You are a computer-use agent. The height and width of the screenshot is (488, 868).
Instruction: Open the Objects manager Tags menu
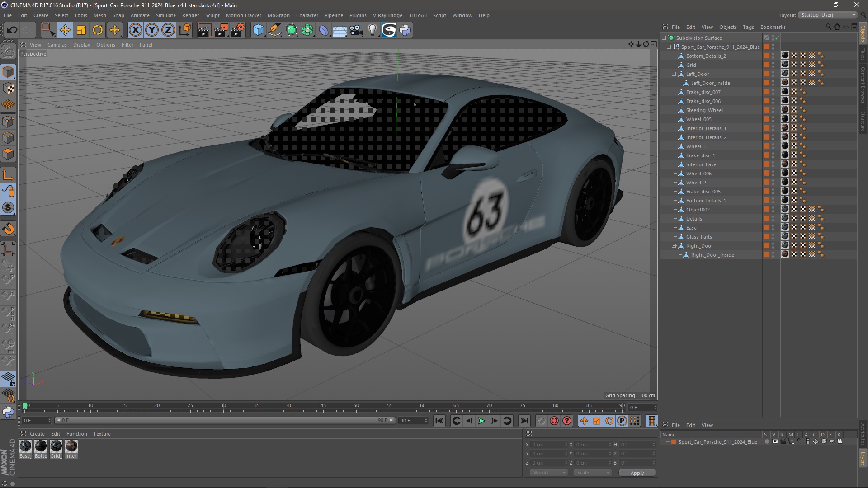coord(748,27)
